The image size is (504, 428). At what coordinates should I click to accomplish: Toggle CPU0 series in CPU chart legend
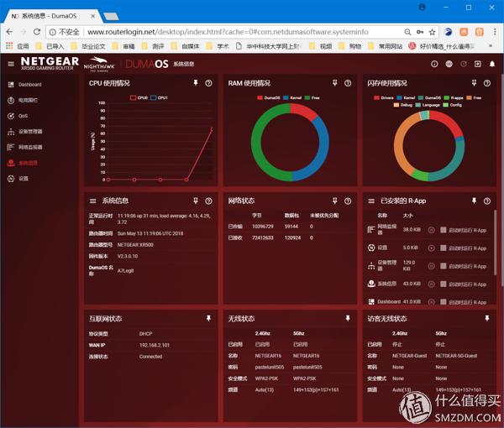pos(139,97)
